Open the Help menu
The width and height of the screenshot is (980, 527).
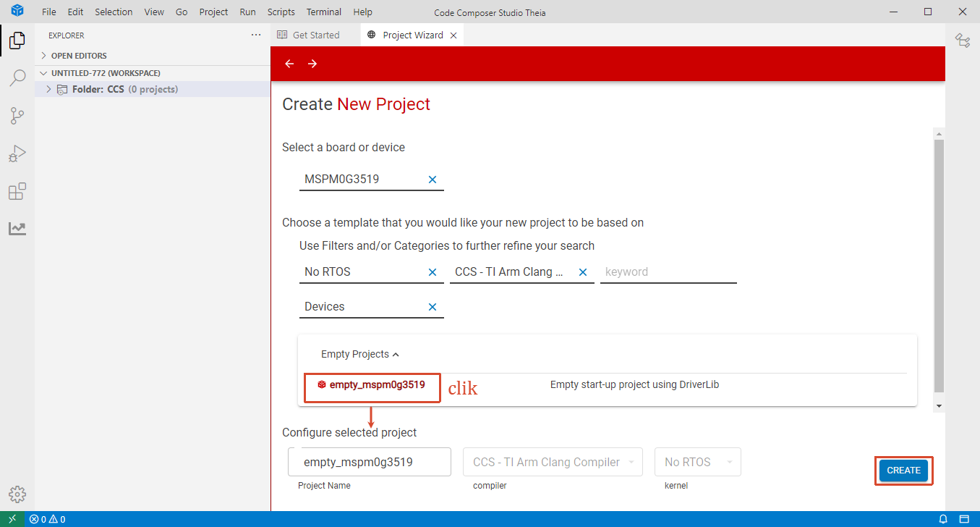pyautogui.click(x=363, y=12)
